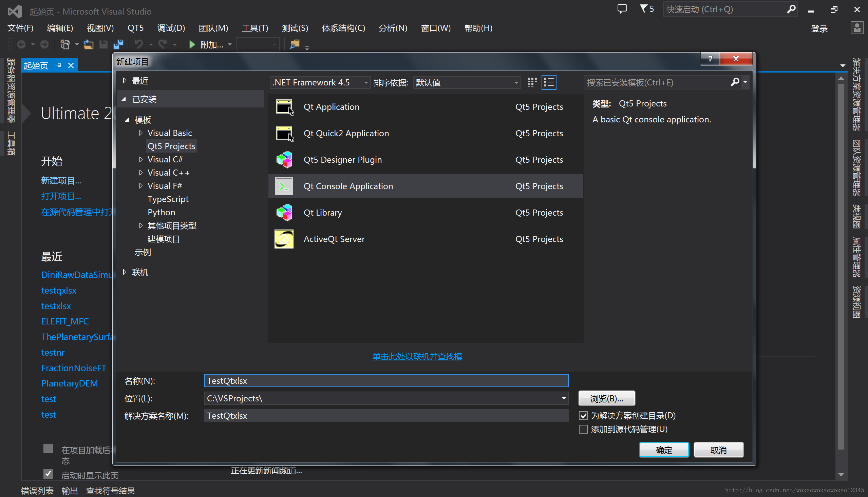868x497 pixels.
Task: Expand the Visual C# node
Action: click(141, 159)
